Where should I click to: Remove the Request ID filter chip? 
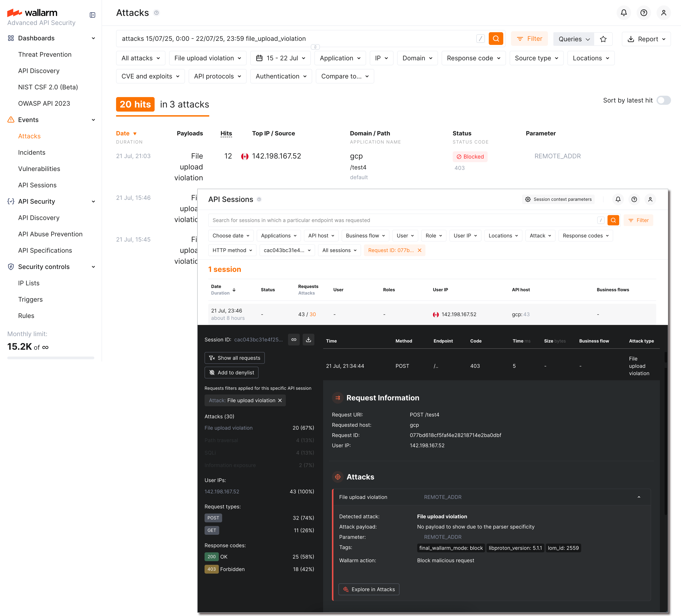(x=420, y=250)
